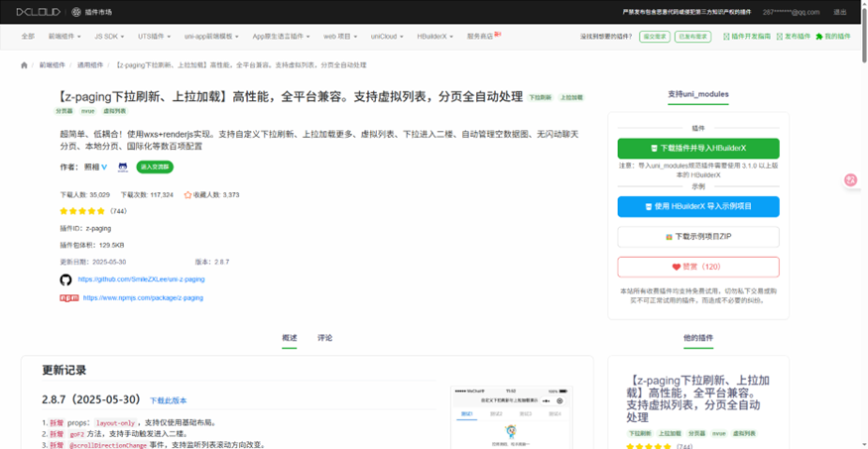Screen dimensions: 868x449
Task: Switch to the 概述 tab
Action: (290, 338)
